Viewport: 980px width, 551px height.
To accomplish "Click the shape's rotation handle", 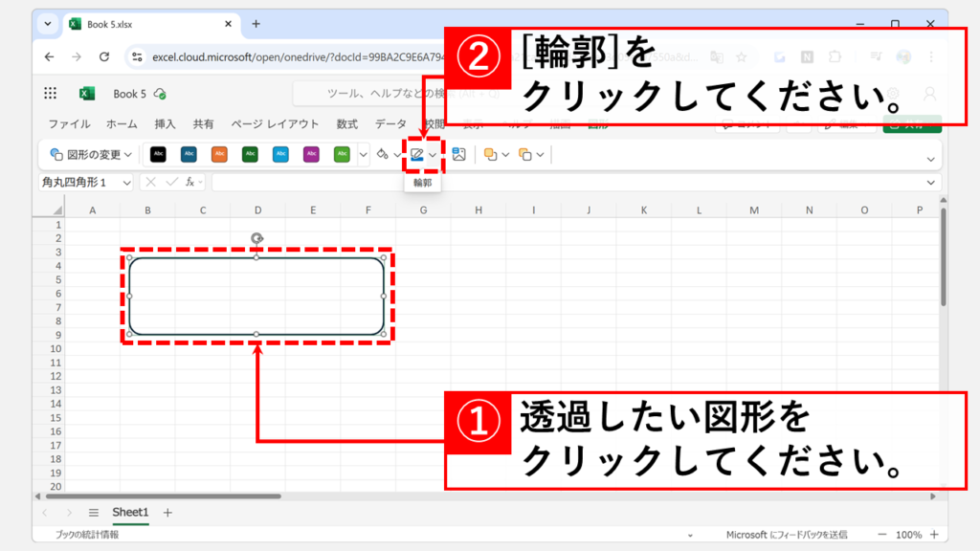I will 256,238.
